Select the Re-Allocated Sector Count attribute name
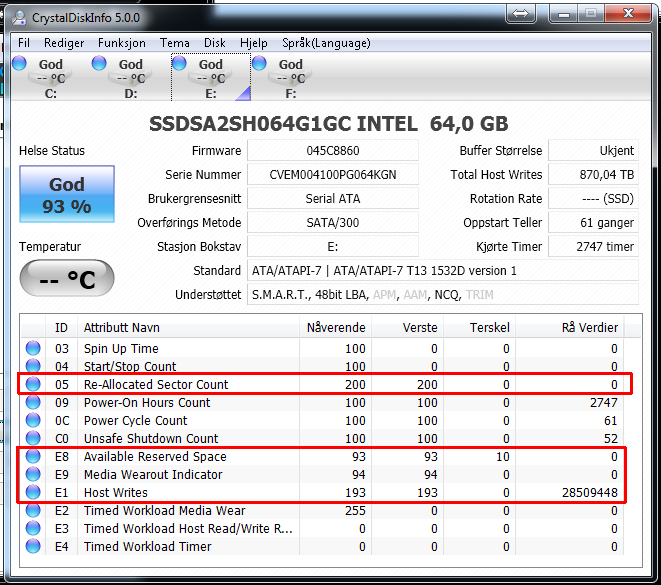The height and width of the screenshot is (585, 661). (156, 384)
